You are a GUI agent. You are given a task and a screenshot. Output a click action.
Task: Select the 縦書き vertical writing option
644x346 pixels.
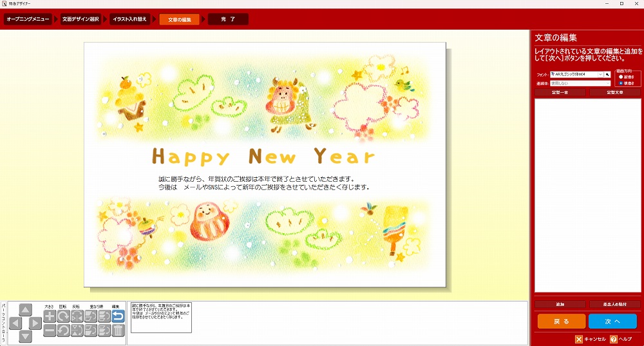pos(620,77)
